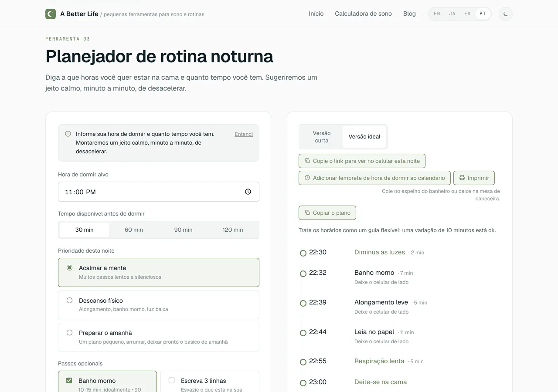Click the bedtime target time field
Screen dimensions: 558x392
tap(159, 192)
